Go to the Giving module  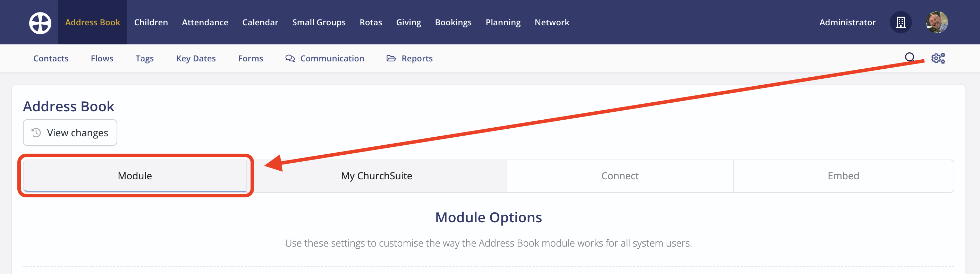pos(408,23)
